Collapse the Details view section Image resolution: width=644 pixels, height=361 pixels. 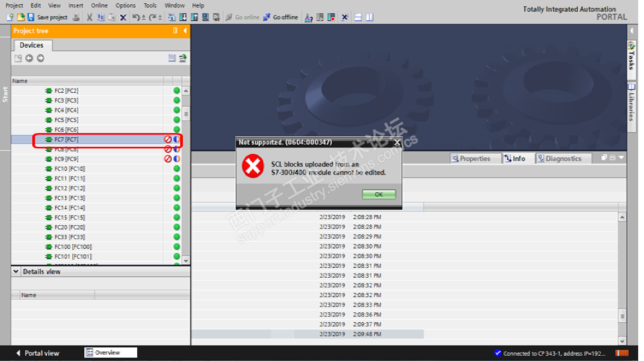point(15,271)
